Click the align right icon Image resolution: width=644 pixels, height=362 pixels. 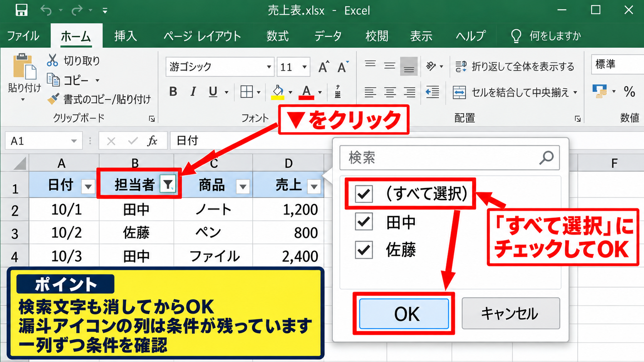(x=409, y=92)
